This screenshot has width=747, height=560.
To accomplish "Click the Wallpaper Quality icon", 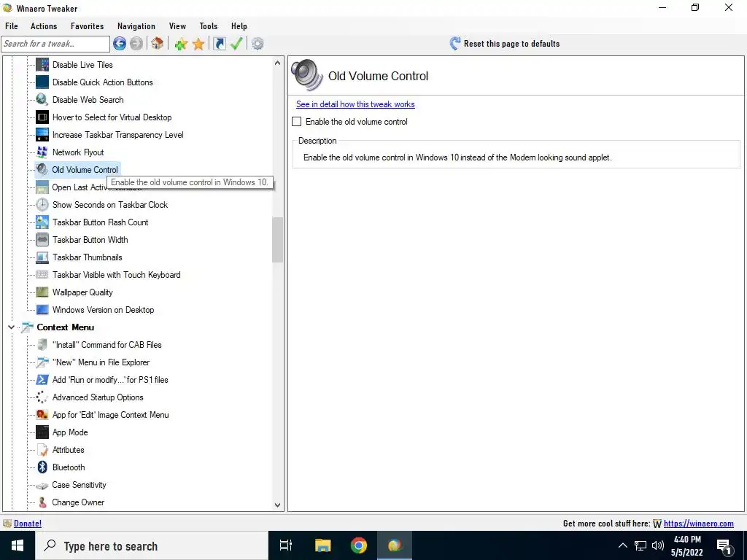I will [42, 292].
